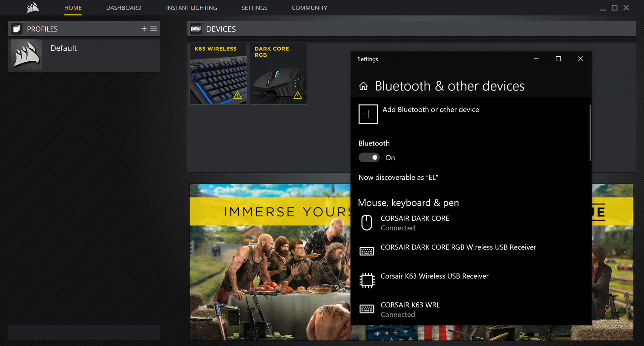
Task: Click the Default profile's sails thumbnail
Action: [x=26, y=54]
